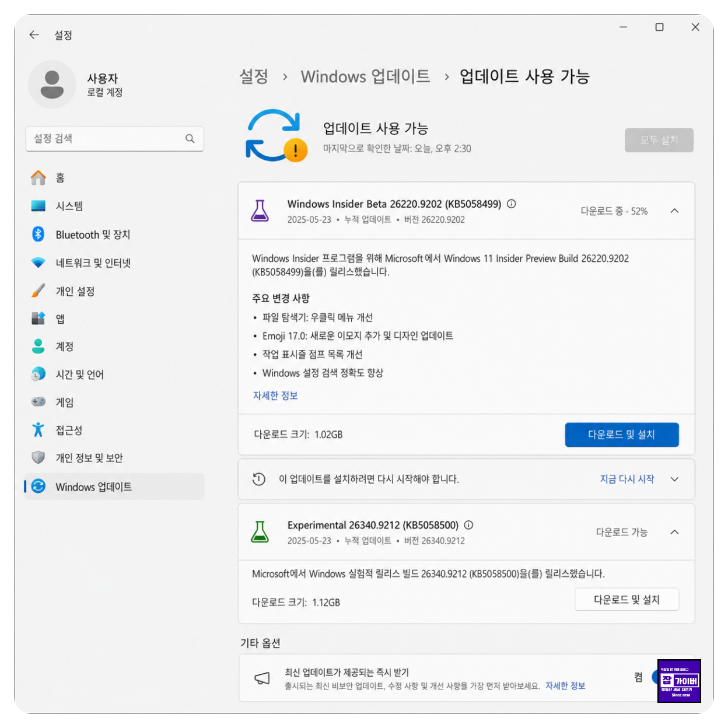This screenshot has height=728, width=728.
Task: Open 홈 in the sidebar
Action: click(115, 178)
